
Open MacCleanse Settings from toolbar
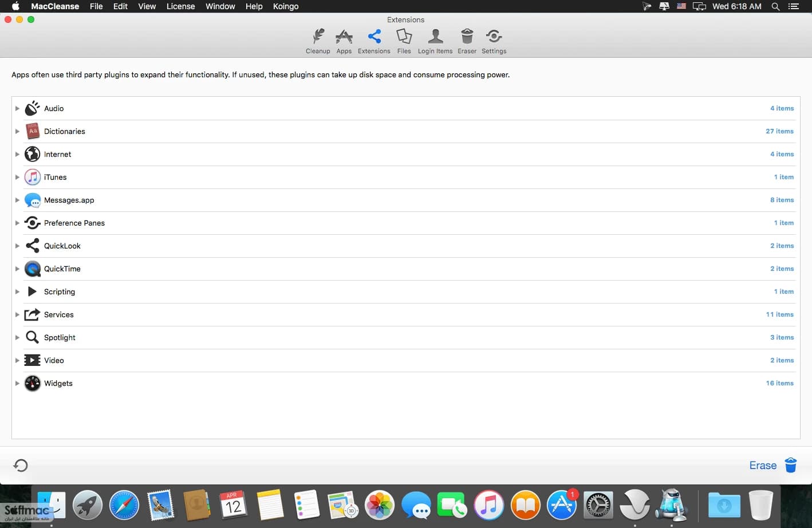[494, 41]
